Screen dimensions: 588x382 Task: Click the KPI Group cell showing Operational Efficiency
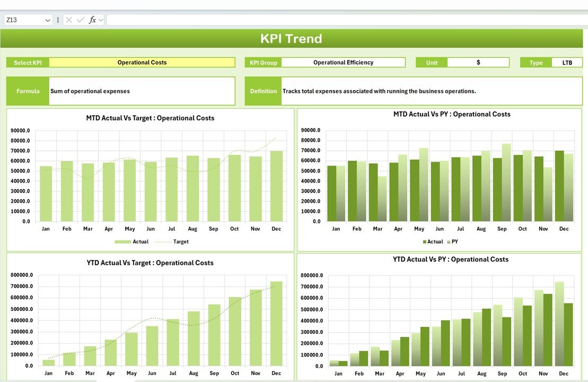click(x=344, y=62)
